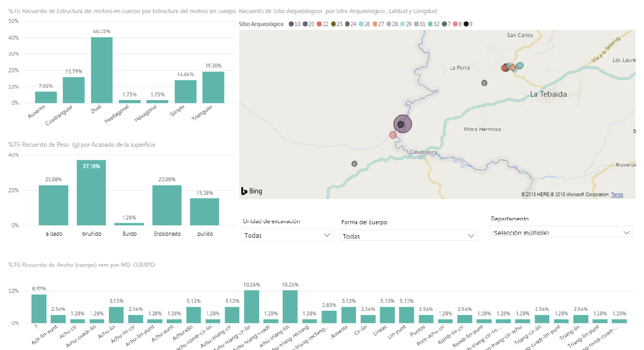Screen dimensions: 644x350
Task: Select the Triangular bar
Action: [x=213, y=87]
